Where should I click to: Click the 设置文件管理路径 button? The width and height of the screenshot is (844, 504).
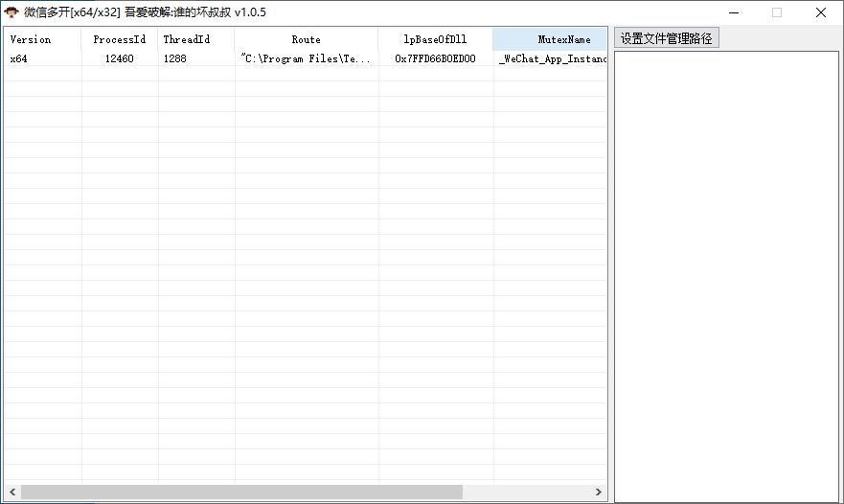tap(666, 38)
